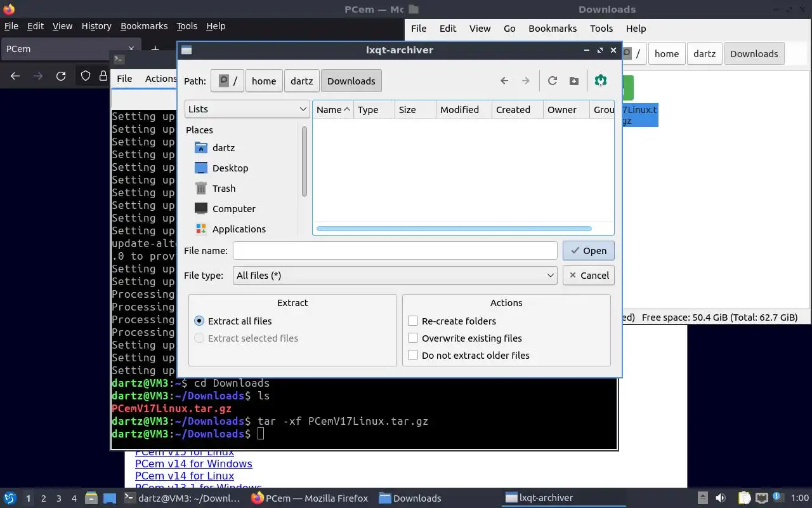Image resolution: width=812 pixels, height=508 pixels.
Task: Sort by Name column header
Action: coord(334,110)
